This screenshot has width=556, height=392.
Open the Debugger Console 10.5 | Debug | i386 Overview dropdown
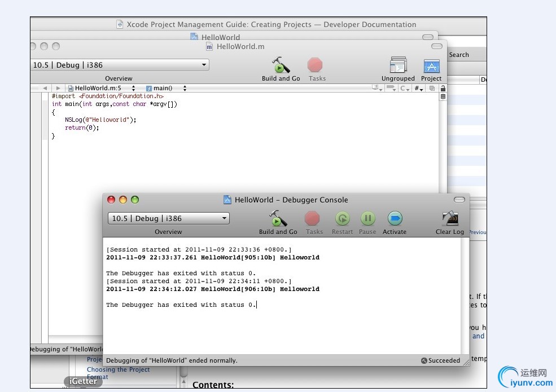(x=168, y=218)
